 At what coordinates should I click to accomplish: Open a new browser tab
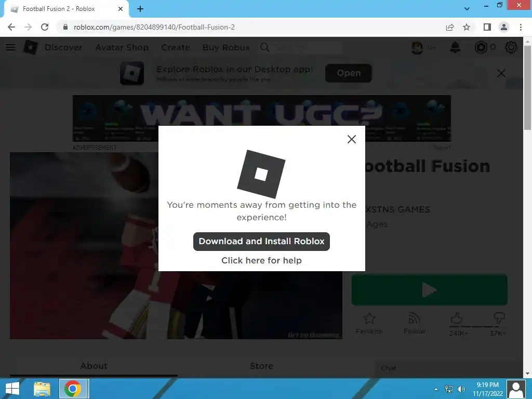pos(140,9)
